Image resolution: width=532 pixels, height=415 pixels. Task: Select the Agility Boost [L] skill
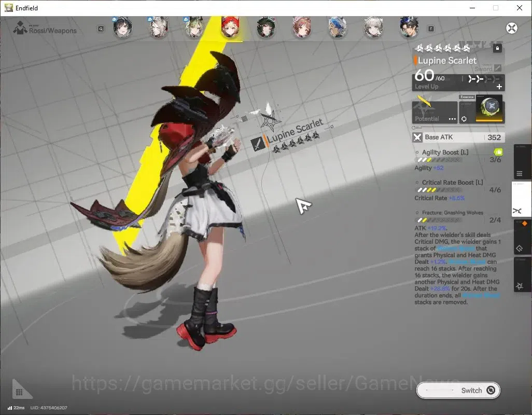pos(445,153)
